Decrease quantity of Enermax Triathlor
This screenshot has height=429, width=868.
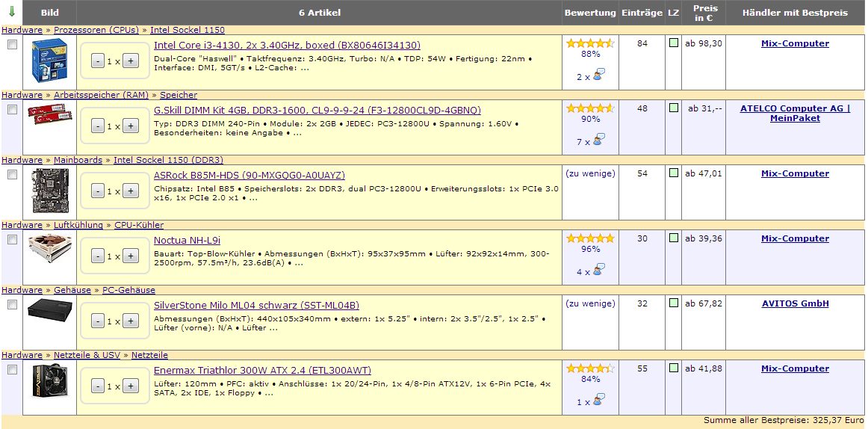point(97,386)
